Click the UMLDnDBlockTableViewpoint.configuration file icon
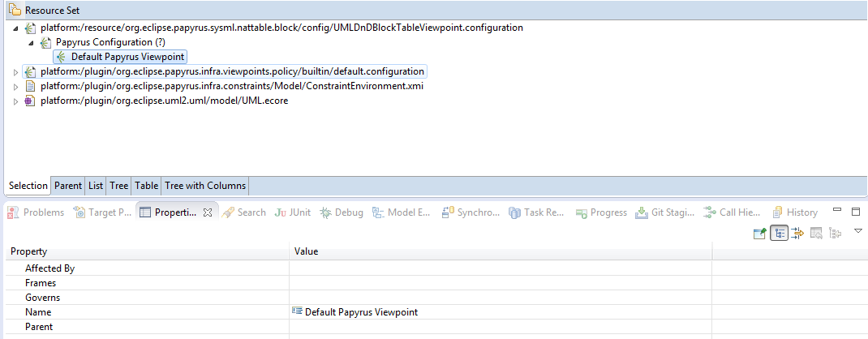Viewport: 868px width, 339px height. click(x=30, y=28)
